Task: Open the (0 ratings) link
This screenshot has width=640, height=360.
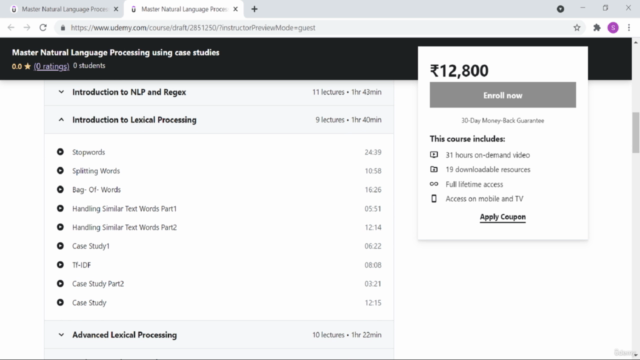Action: click(x=51, y=66)
